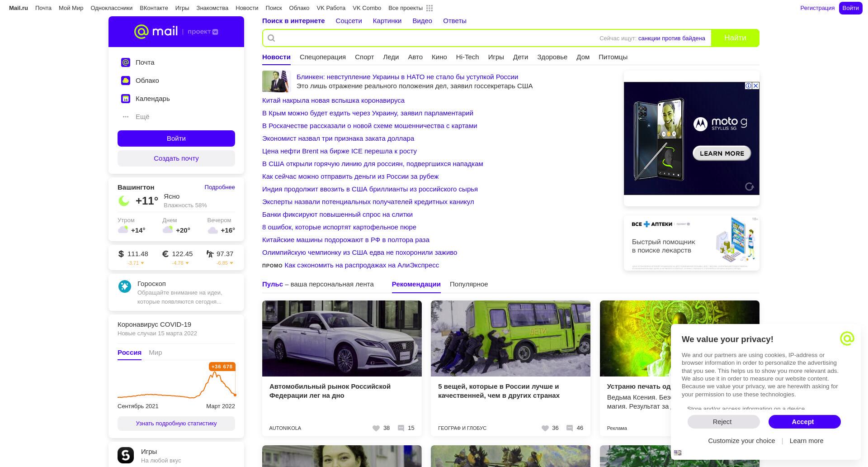Click Customize your choice link
The width and height of the screenshot is (868, 467).
pos(741,441)
